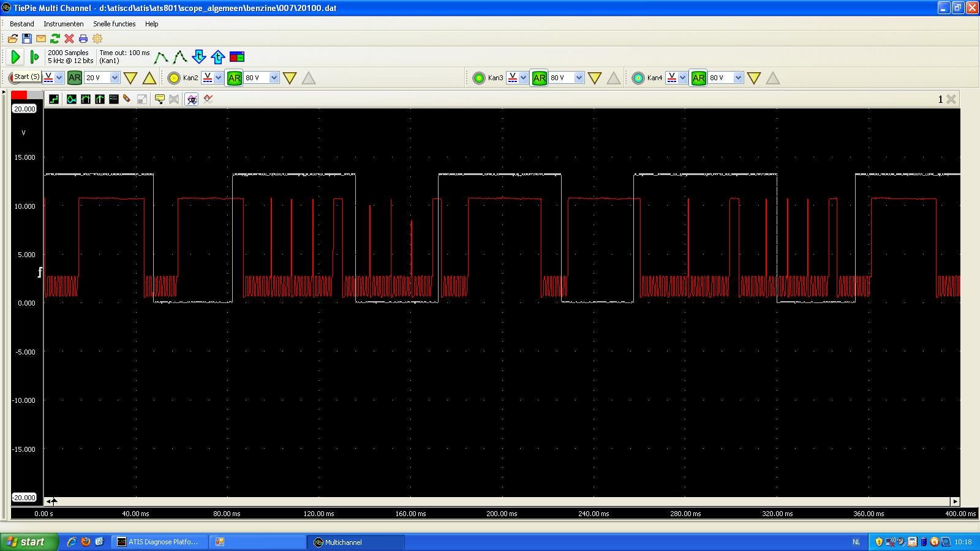Expand the Kan3 coupling dropdown
Image resolution: width=980 pixels, height=551 pixels.
523,78
